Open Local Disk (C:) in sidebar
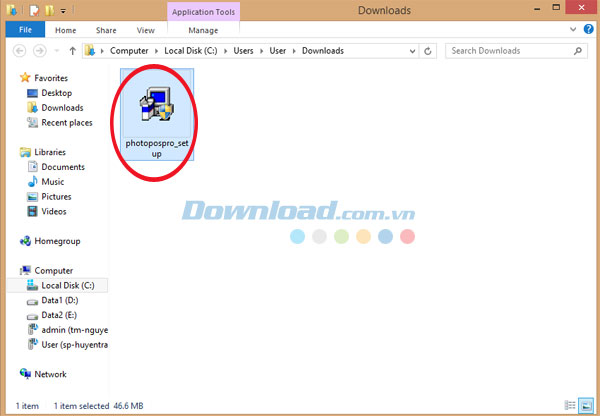 point(68,285)
